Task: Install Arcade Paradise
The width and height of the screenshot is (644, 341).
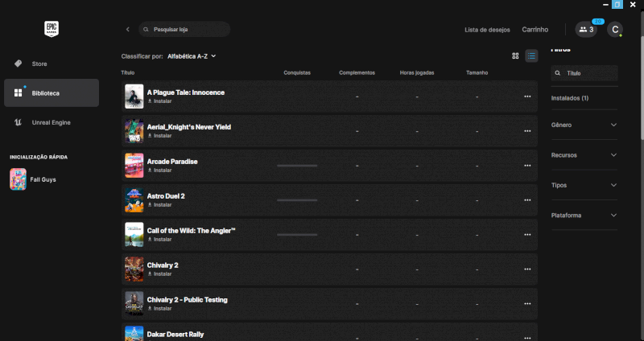Action: click(x=159, y=170)
